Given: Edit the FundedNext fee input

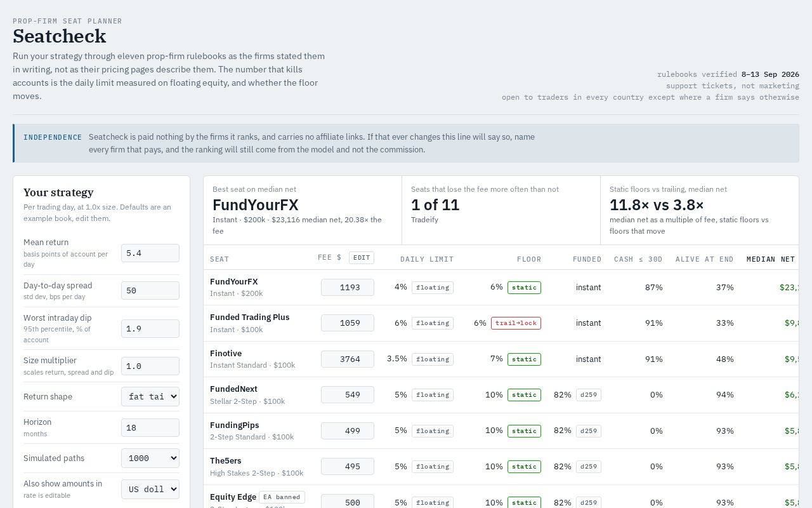Looking at the screenshot, I should point(348,394).
